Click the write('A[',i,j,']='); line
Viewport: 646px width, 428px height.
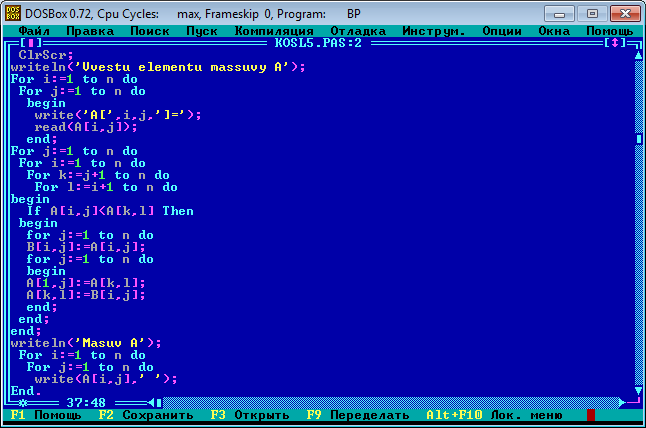pos(118,115)
